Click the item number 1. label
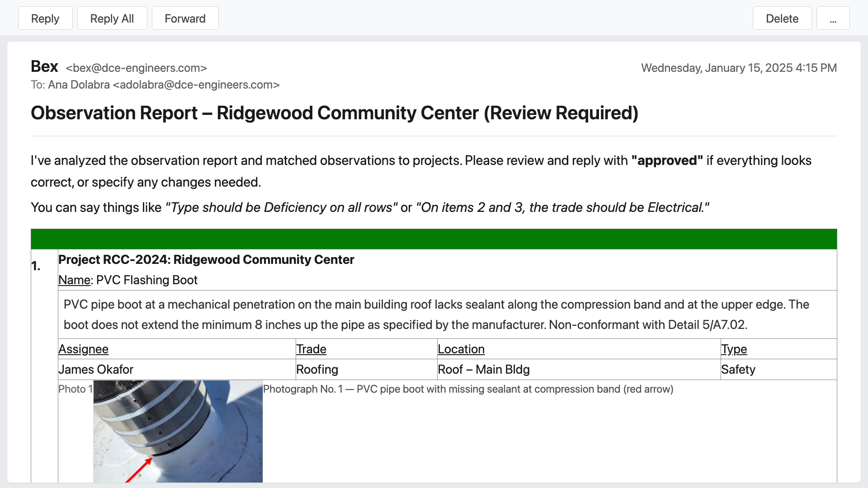Image resolution: width=868 pixels, height=488 pixels. point(36,266)
